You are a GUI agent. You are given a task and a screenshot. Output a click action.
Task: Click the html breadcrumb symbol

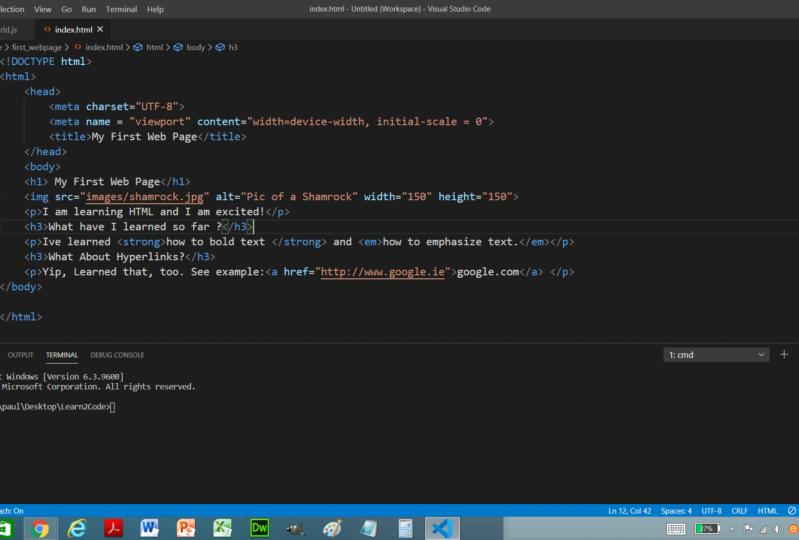154,47
